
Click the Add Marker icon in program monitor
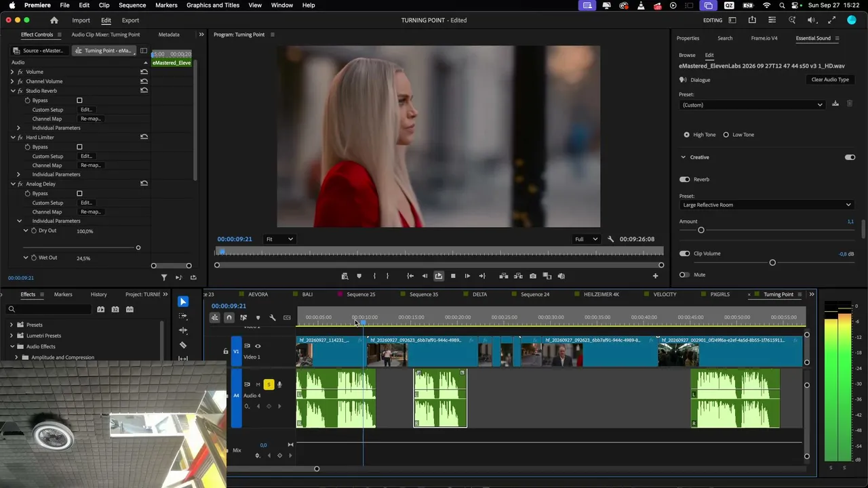coord(359,276)
